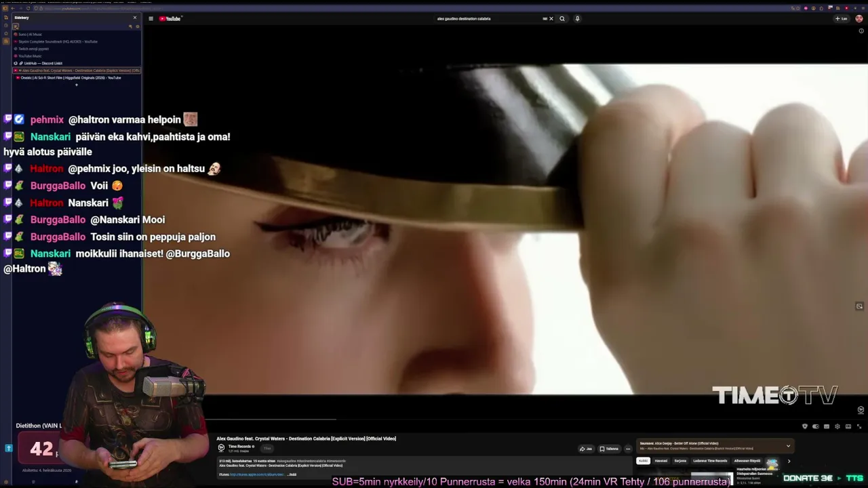Select the Haeetaat filter chip
This screenshot has height=488, width=868.
(x=661, y=461)
